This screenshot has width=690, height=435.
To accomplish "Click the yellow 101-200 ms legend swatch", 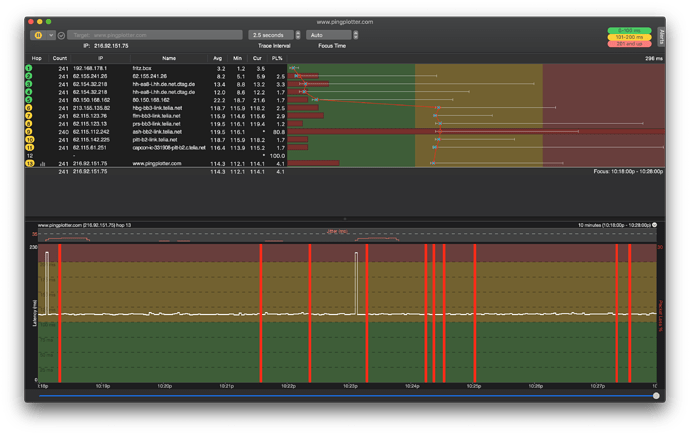I will [629, 37].
